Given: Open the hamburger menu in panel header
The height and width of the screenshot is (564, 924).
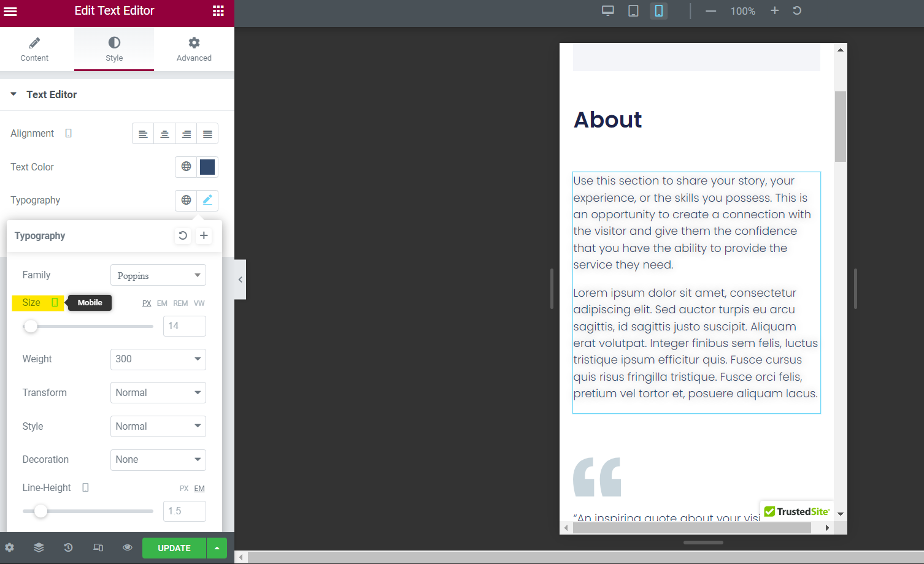Looking at the screenshot, I should point(10,10).
